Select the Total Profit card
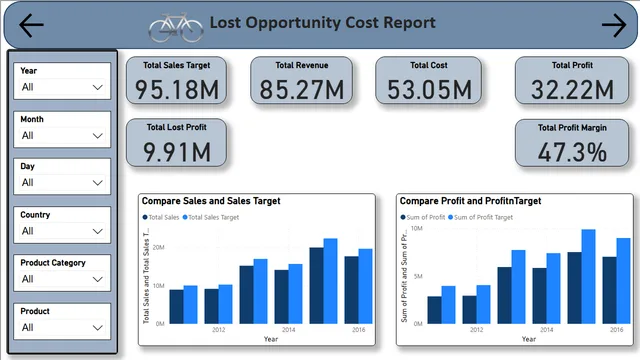This screenshot has width=640, height=360. pyautogui.click(x=572, y=80)
